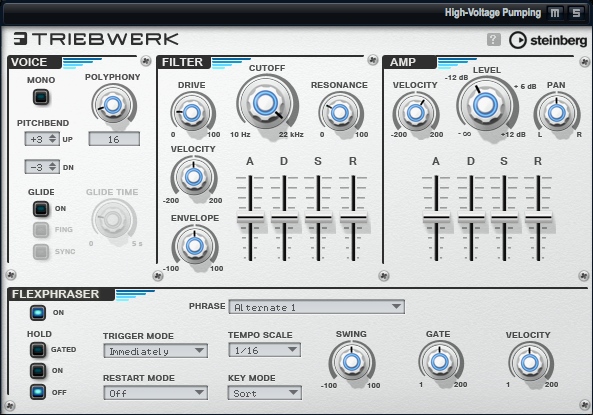Click the filter Envelope knob
The height and width of the screenshot is (415, 593).
click(x=194, y=246)
